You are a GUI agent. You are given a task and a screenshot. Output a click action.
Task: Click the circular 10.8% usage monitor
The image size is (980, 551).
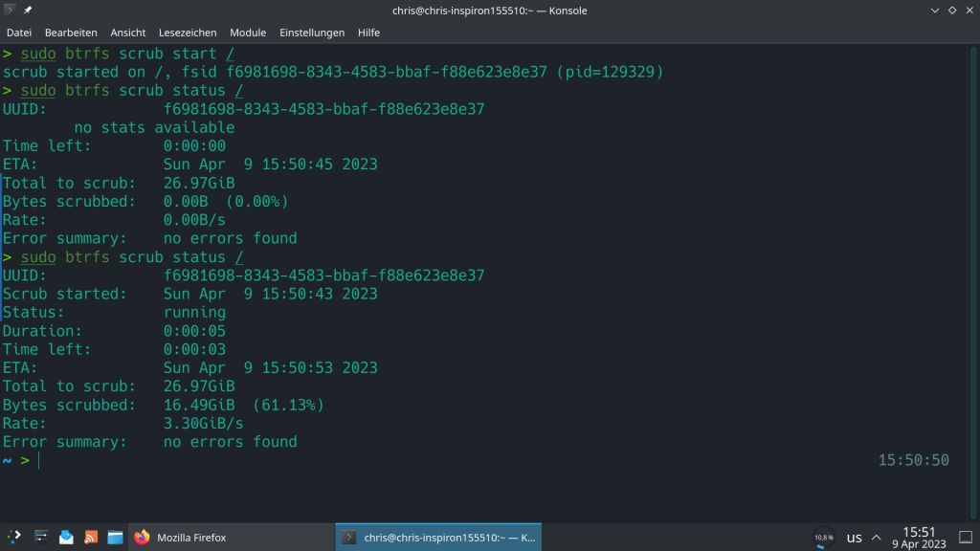pyautogui.click(x=823, y=538)
